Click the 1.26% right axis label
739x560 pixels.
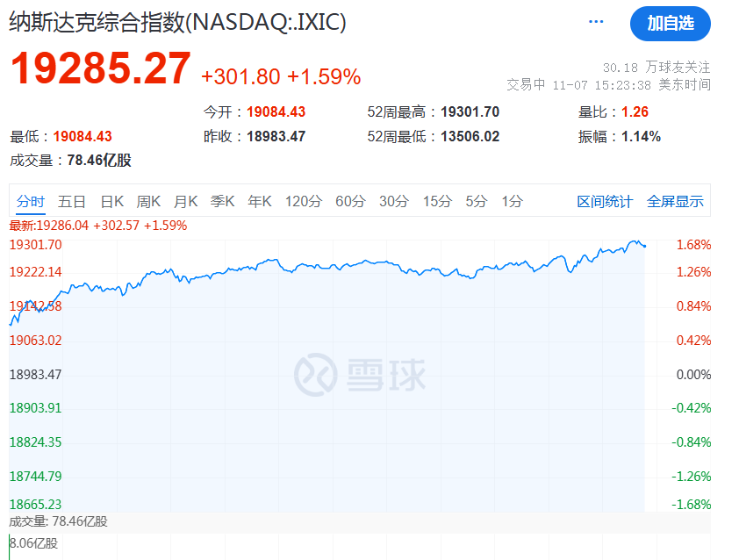pos(693,272)
